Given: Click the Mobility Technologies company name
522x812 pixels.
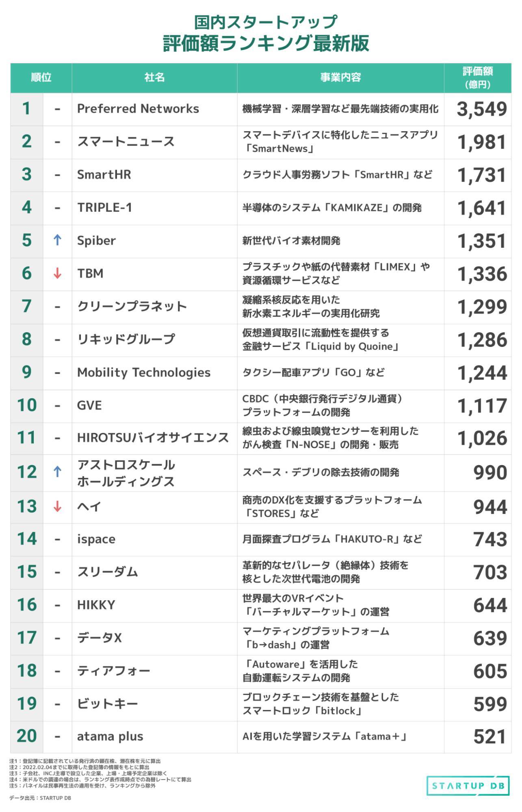Looking at the screenshot, I should click(144, 372).
